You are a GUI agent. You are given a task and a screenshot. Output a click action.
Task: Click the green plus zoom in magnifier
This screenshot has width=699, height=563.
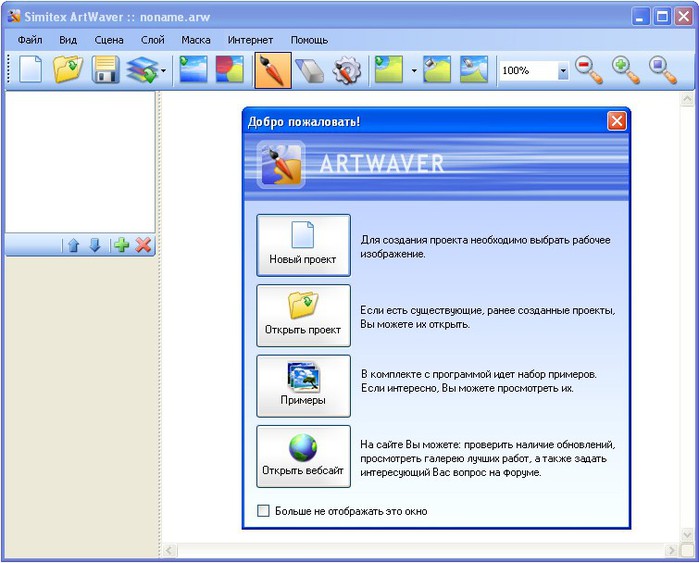point(626,70)
